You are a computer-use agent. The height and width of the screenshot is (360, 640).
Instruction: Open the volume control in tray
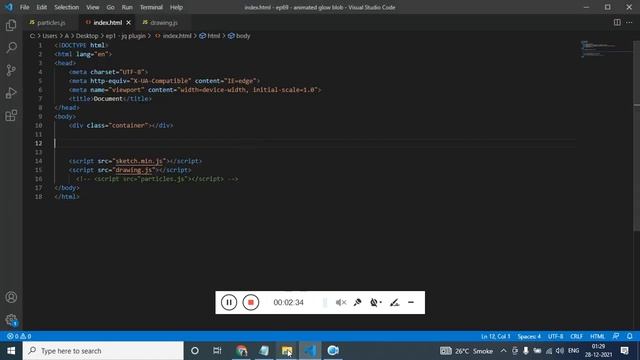click(x=560, y=351)
